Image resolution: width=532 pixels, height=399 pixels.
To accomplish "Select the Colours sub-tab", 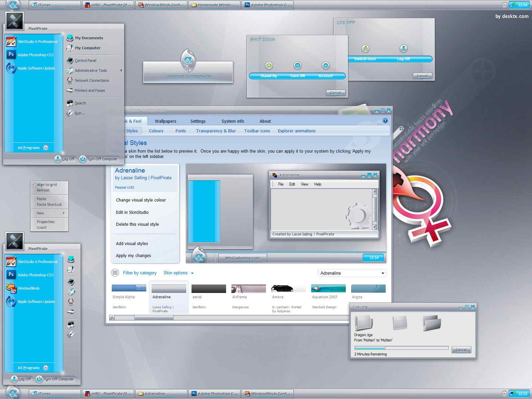I will pyautogui.click(x=156, y=131).
